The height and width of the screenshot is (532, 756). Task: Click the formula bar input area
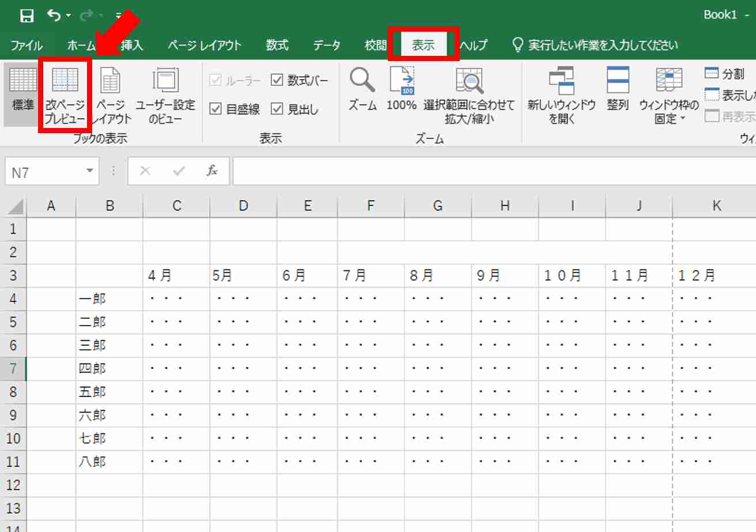[494, 172]
